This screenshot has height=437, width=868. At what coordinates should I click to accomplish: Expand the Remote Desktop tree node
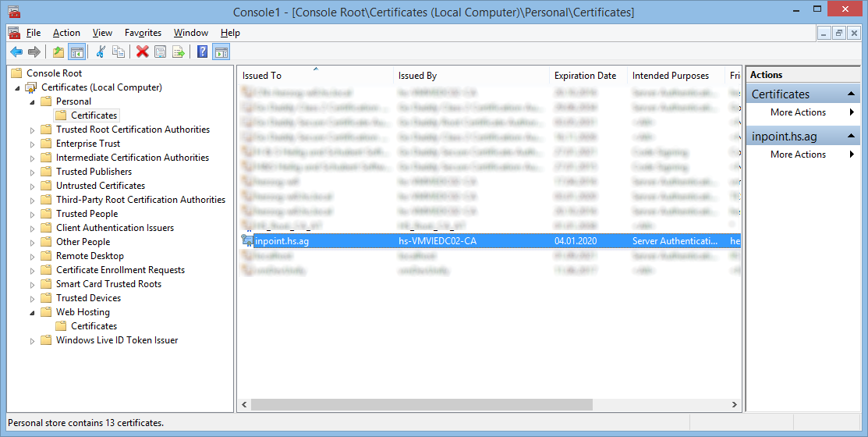(33, 256)
